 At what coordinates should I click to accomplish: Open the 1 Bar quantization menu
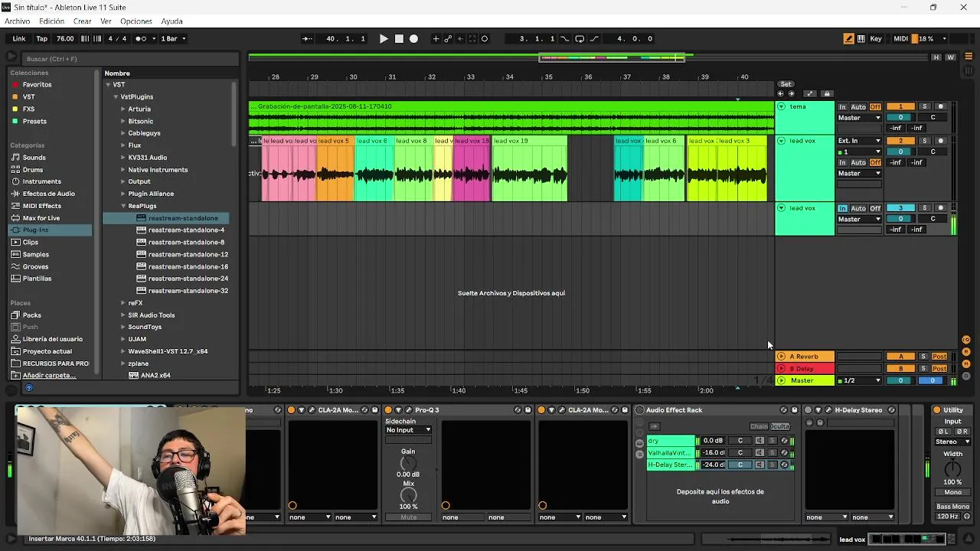tap(172, 38)
